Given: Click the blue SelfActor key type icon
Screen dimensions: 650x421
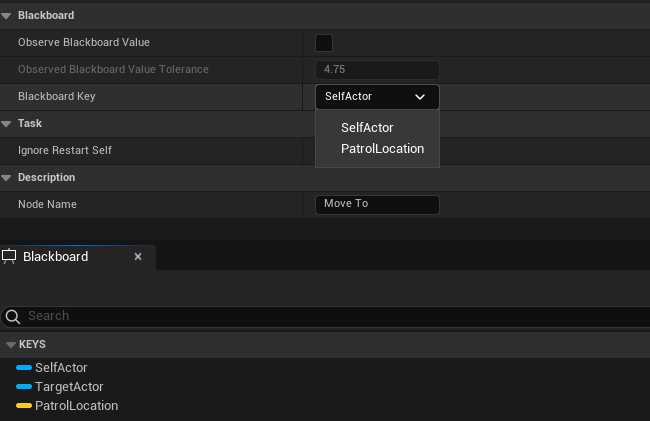Looking at the screenshot, I should click(x=24, y=368).
